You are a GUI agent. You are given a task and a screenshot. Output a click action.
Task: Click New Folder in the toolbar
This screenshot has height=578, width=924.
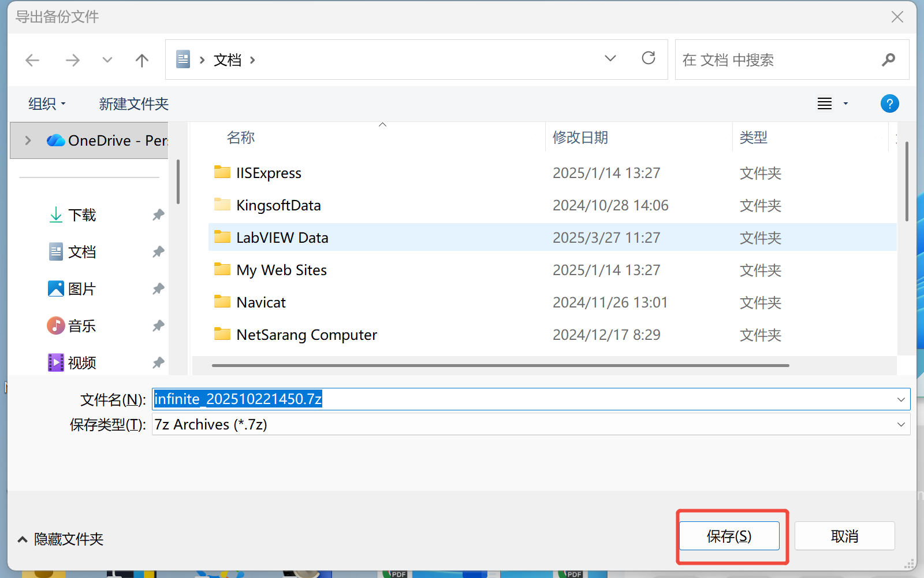coord(133,104)
